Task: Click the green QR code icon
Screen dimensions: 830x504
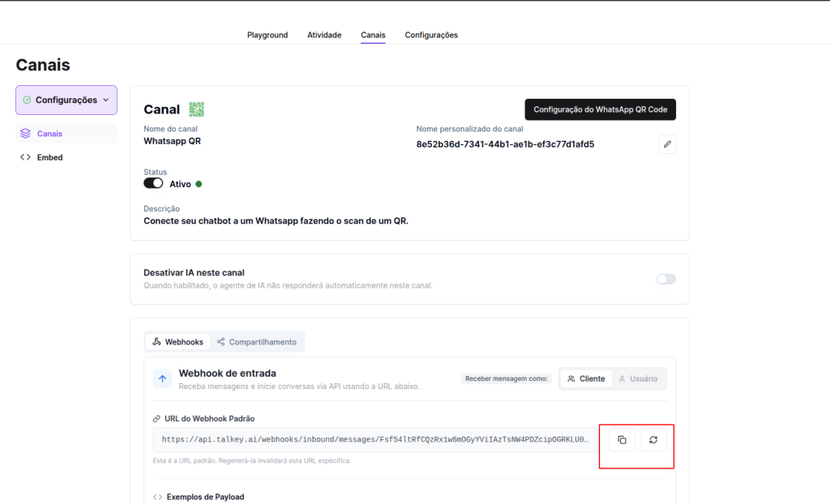Action: pyautogui.click(x=196, y=109)
